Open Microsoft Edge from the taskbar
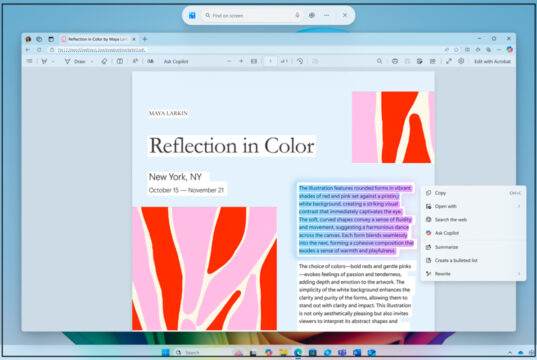 coord(298,352)
